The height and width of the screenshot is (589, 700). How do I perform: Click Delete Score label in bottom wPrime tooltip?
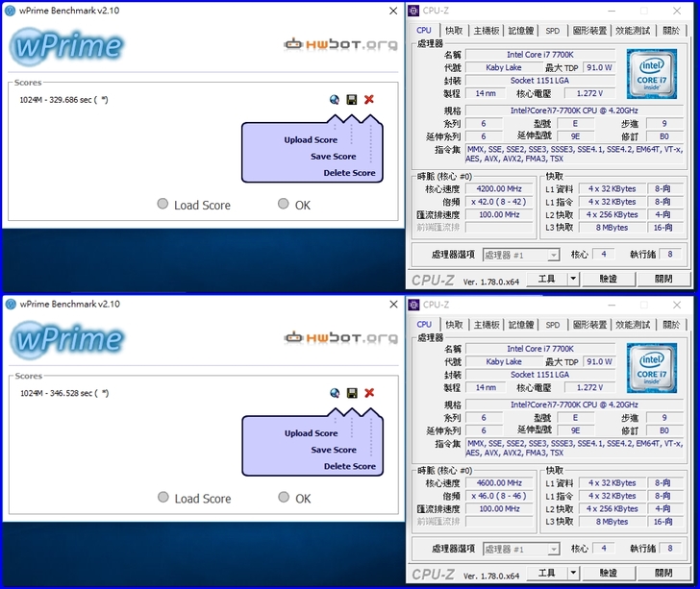pyautogui.click(x=350, y=466)
